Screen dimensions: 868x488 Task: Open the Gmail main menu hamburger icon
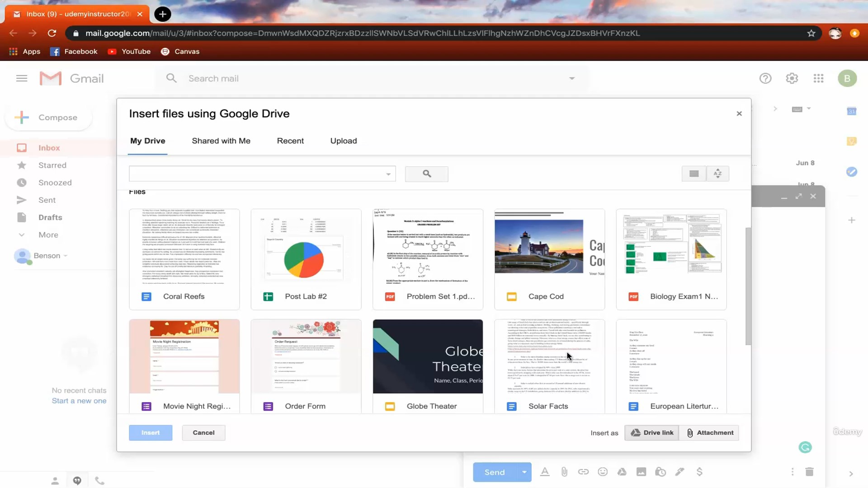tap(22, 78)
